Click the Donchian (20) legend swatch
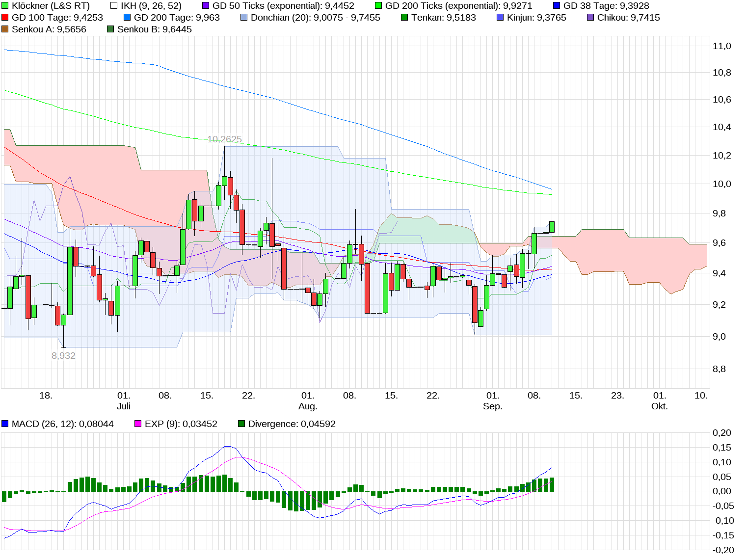The height and width of the screenshot is (560, 746). tap(244, 18)
